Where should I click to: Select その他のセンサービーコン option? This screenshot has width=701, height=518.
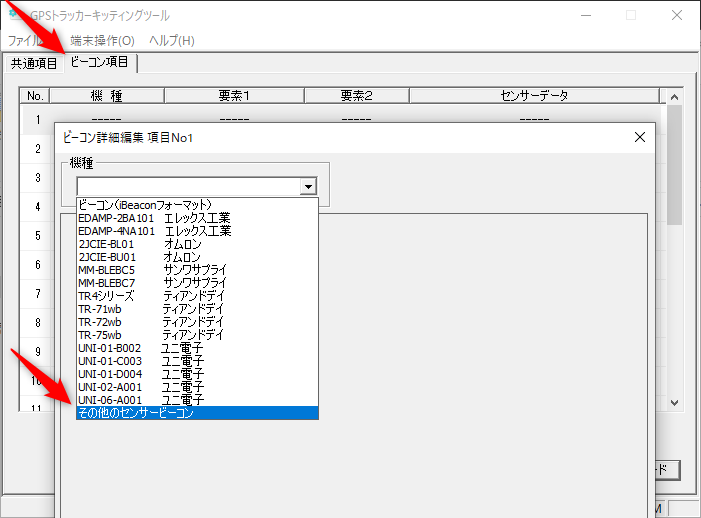tap(197, 413)
